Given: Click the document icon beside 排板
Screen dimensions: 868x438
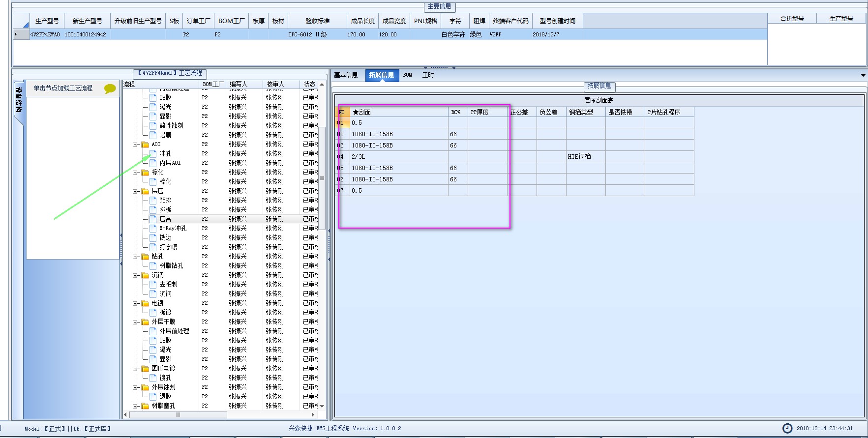Looking at the screenshot, I should pos(153,210).
